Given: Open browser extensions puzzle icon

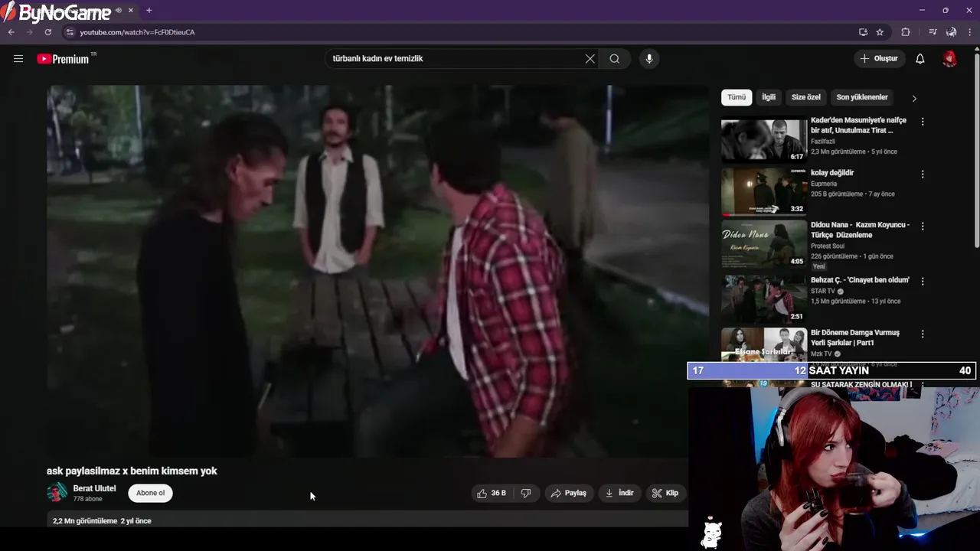Looking at the screenshot, I should click(x=906, y=32).
